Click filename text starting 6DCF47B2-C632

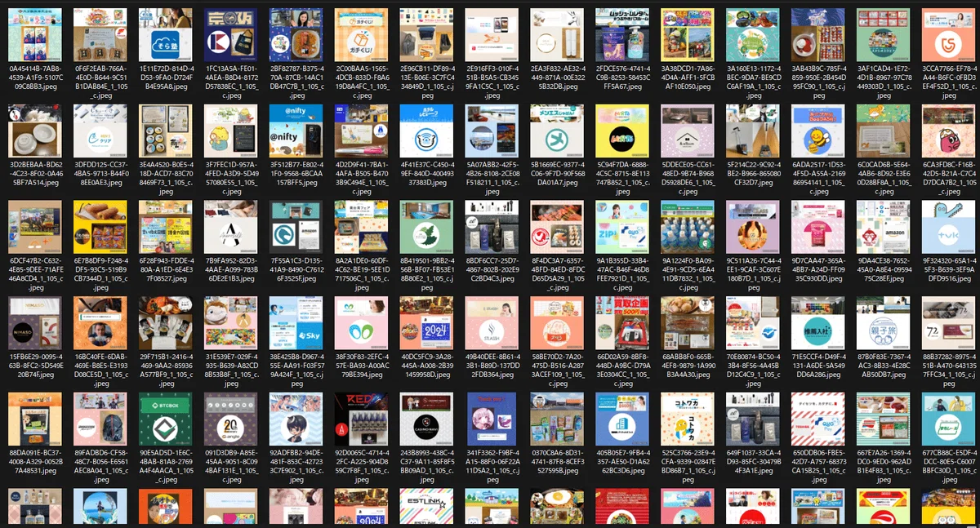pos(35,273)
